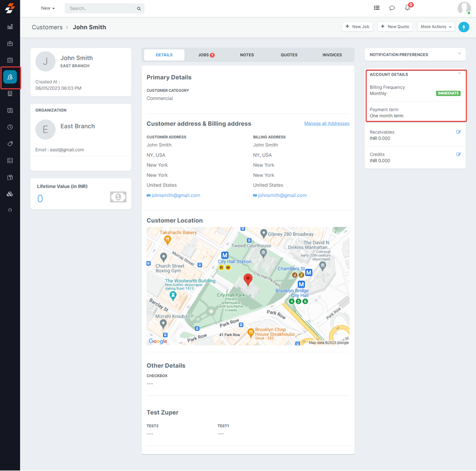Click the notification bell icon

click(x=407, y=8)
